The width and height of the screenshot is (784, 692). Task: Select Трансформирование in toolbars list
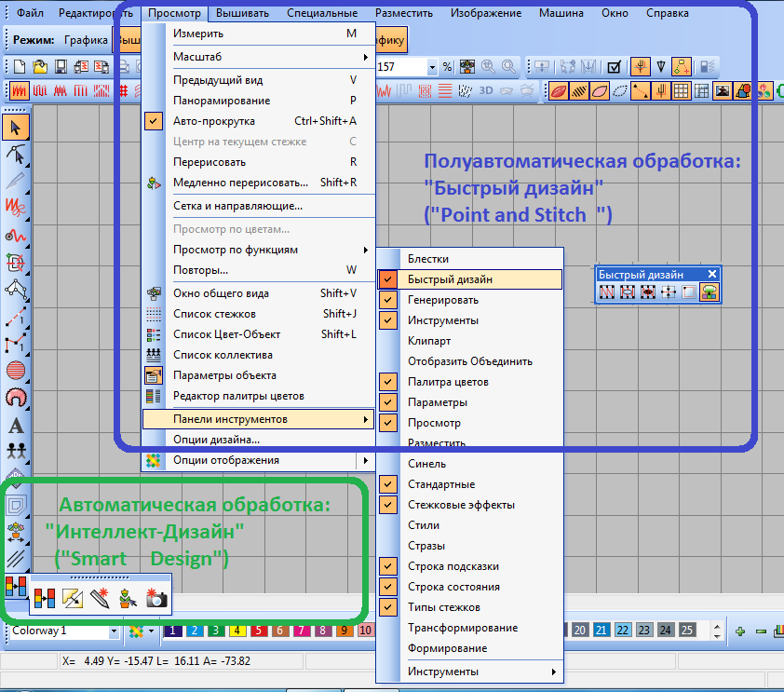pos(470,628)
